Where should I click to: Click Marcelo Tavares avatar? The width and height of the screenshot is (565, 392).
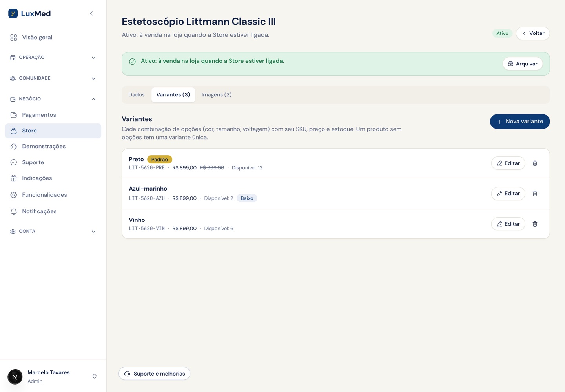click(15, 377)
